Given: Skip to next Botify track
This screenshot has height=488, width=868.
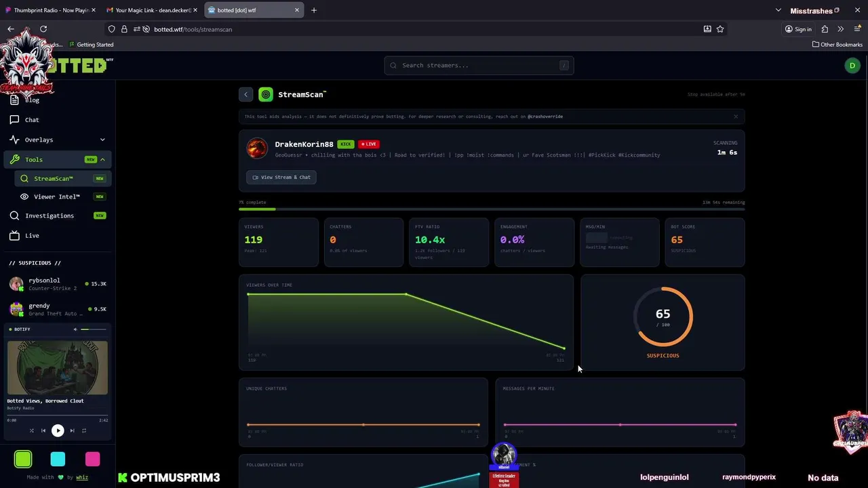Looking at the screenshot, I should (x=72, y=430).
